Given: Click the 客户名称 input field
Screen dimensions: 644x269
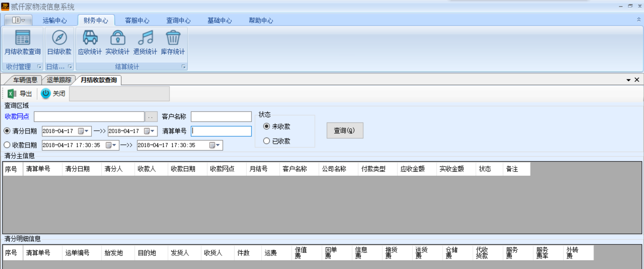Looking at the screenshot, I should pos(221,117).
